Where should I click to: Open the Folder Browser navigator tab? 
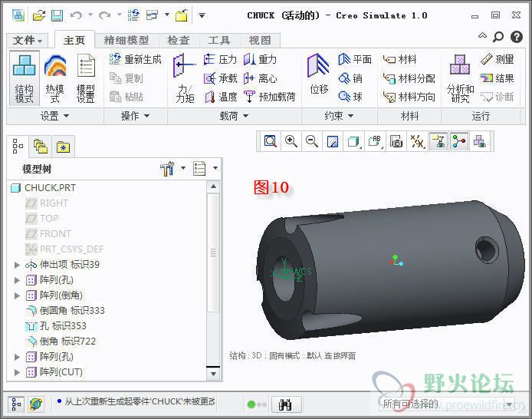tap(41, 147)
